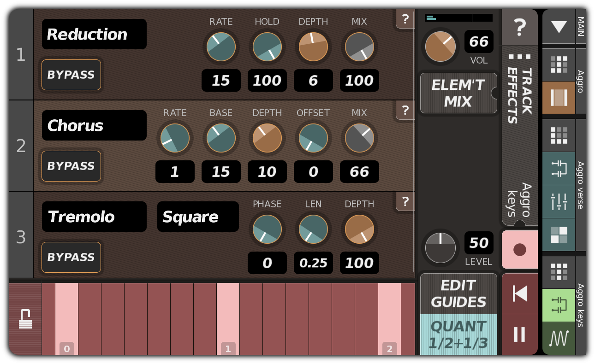Adjust the VOL knob
This screenshot has height=364, width=595.
[x=440, y=47]
